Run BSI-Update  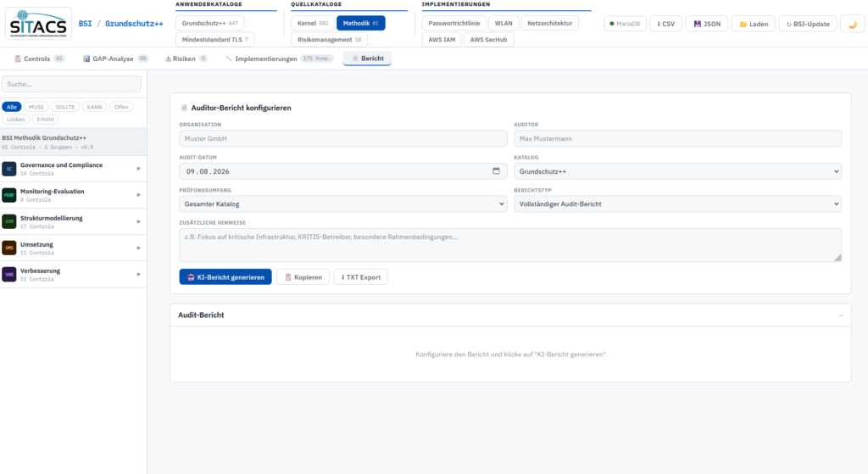pos(808,24)
